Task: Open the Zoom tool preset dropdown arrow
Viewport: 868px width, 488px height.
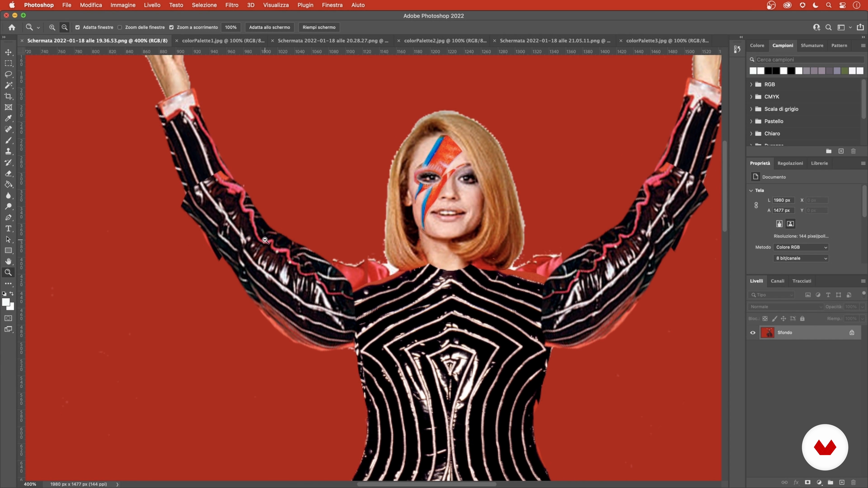Action: (x=38, y=28)
